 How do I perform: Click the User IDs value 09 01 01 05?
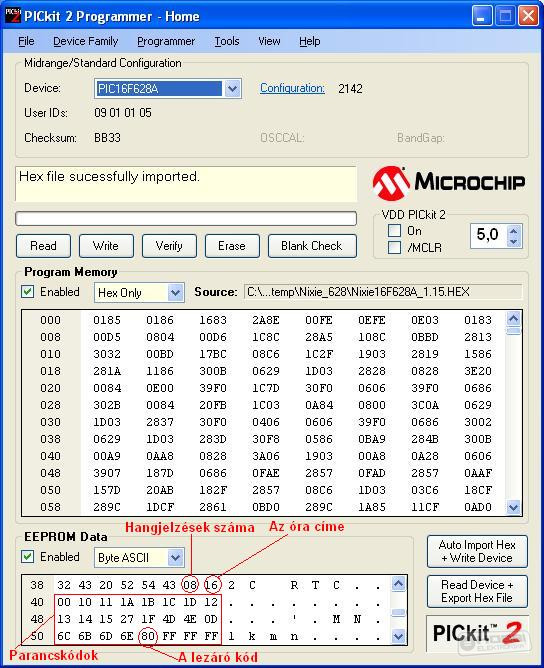pyautogui.click(x=123, y=113)
